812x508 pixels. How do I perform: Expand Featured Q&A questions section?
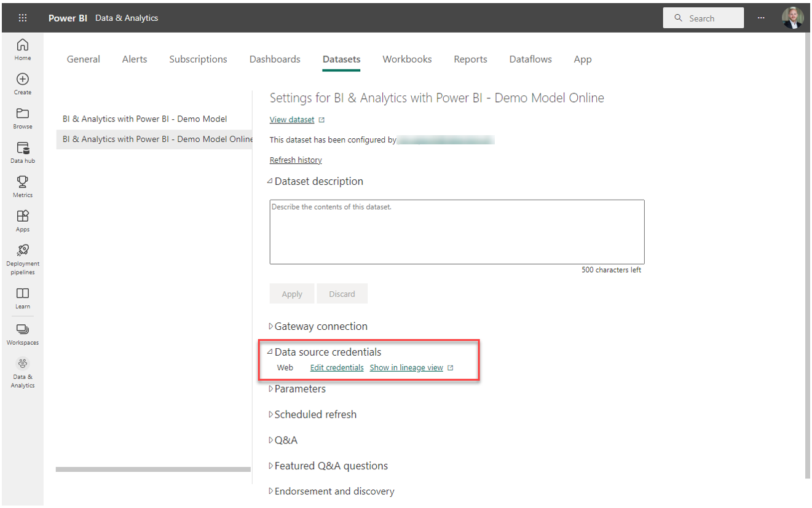[328, 466]
